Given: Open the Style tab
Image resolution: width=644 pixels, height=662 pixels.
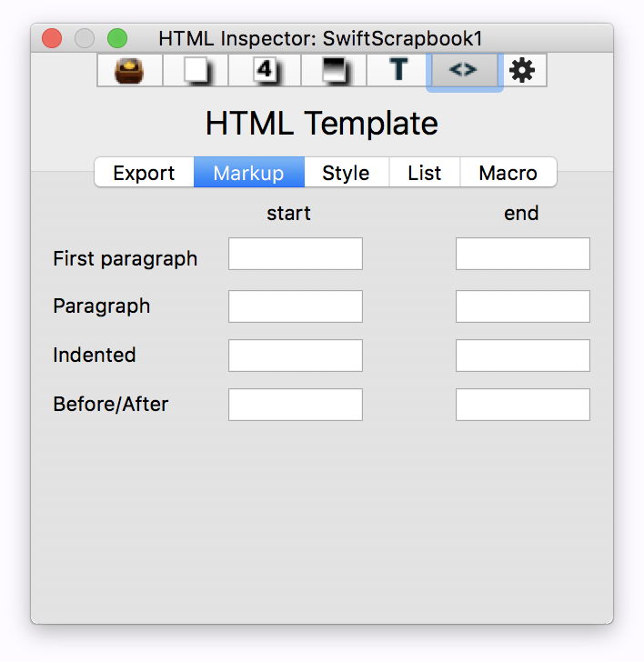Looking at the screenshot, I should tap(346, 173).
